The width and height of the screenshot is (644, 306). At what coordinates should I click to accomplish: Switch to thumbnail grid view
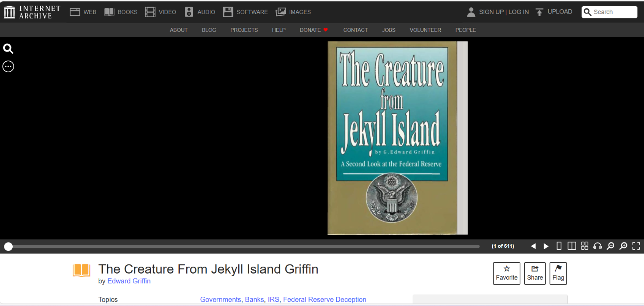pyautogui.click(x=585, y=246)
